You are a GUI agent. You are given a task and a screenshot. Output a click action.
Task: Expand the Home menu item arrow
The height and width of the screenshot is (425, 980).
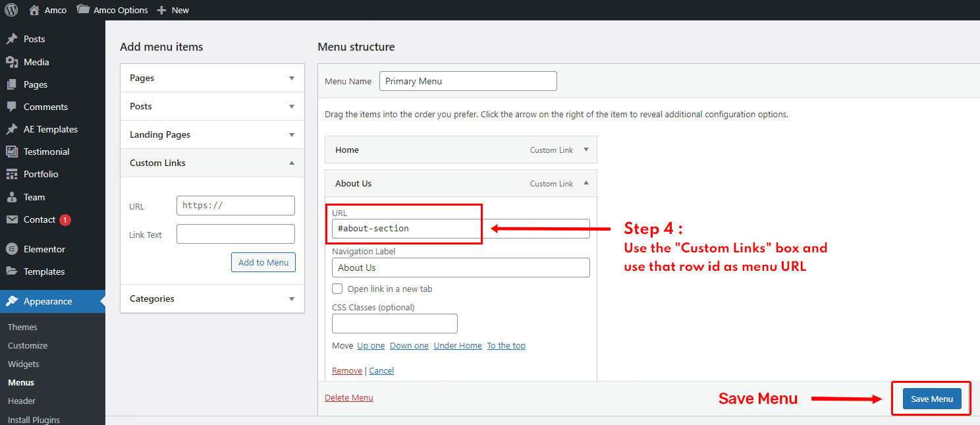pyautogui.click(x=586, y=150)
